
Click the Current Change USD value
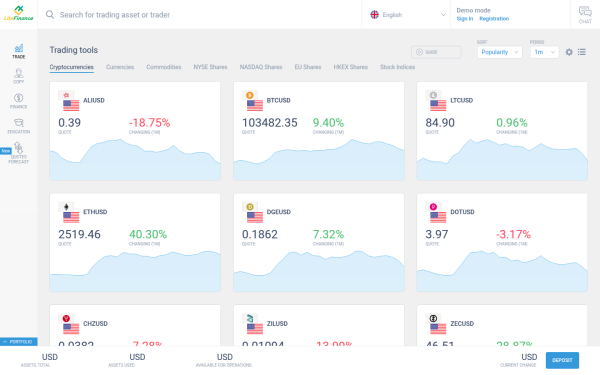[529, 357]
